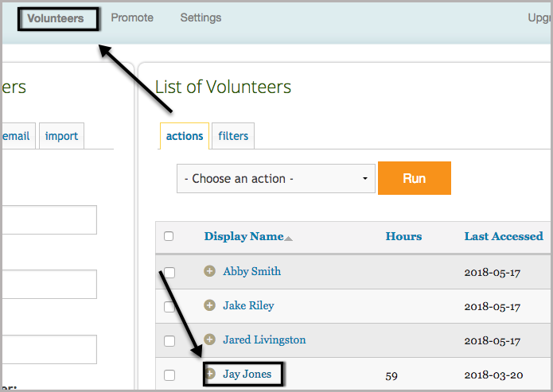Switch to the filters tab
Viewport: 553px width, 392px height.
[233, 136]
